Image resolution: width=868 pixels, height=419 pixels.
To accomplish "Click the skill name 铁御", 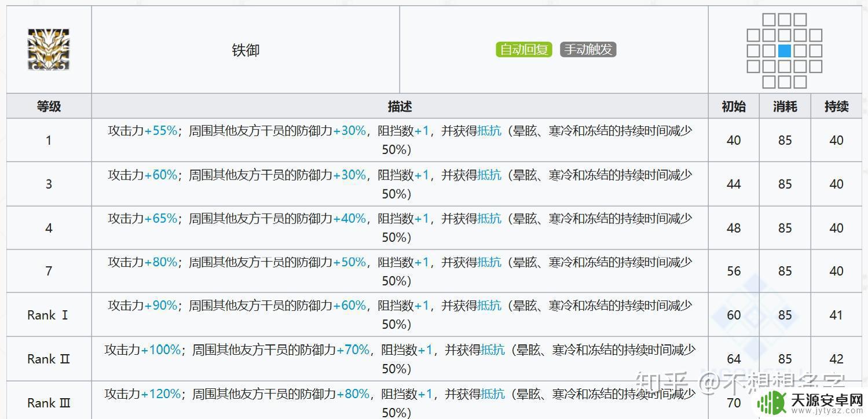I will point(246,50).
